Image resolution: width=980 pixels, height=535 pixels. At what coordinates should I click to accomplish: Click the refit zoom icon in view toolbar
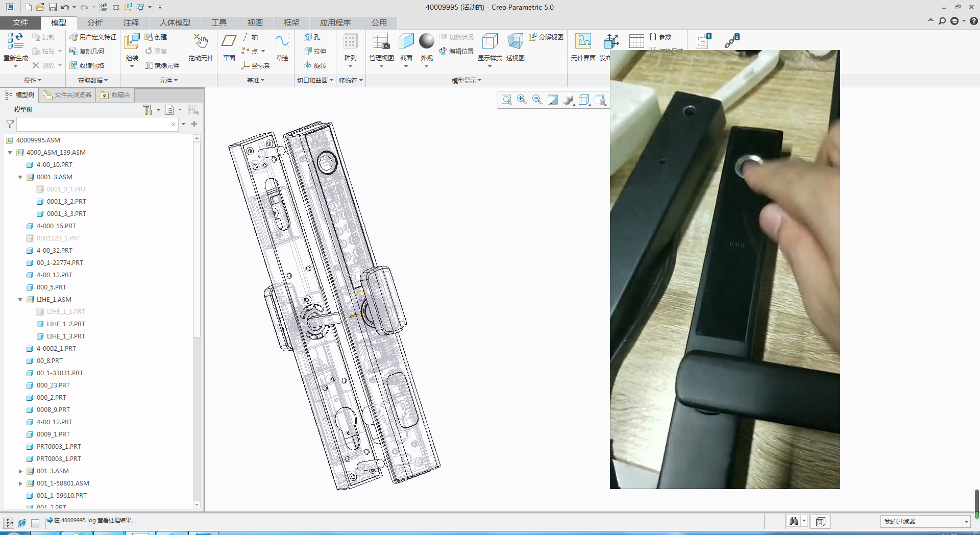[506, 100]
